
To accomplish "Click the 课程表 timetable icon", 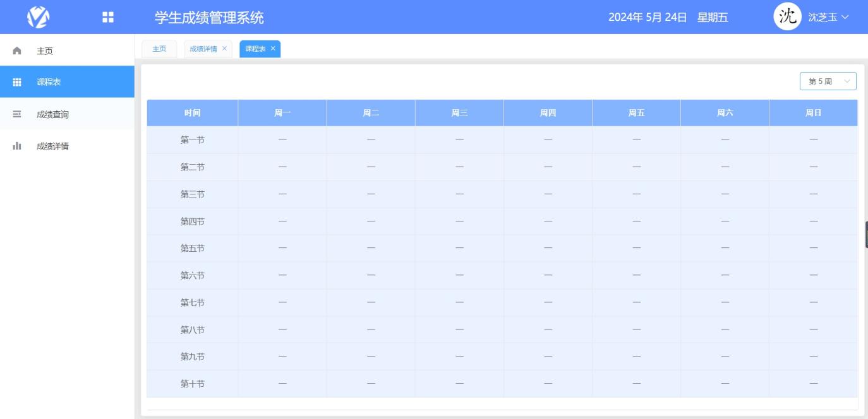I will pos(18,82).
